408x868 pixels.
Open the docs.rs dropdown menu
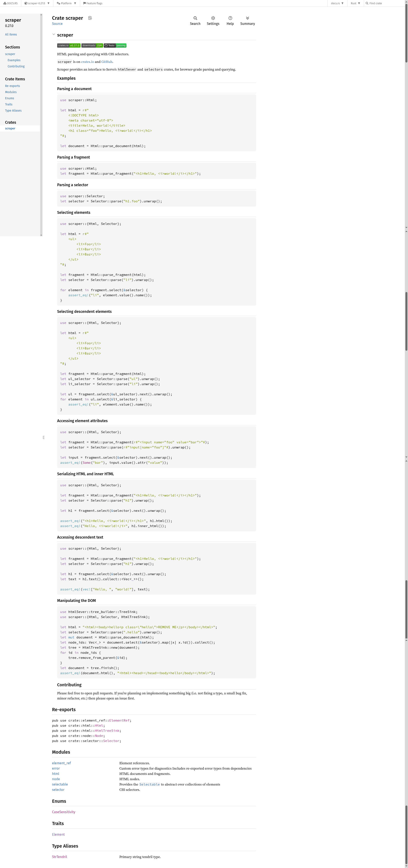[337, 3]
